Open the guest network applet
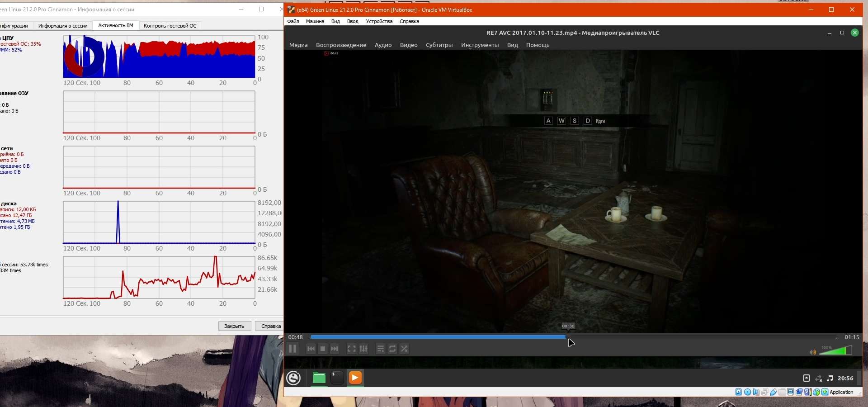This screenshot has width=868, height=407. (819, 378)
